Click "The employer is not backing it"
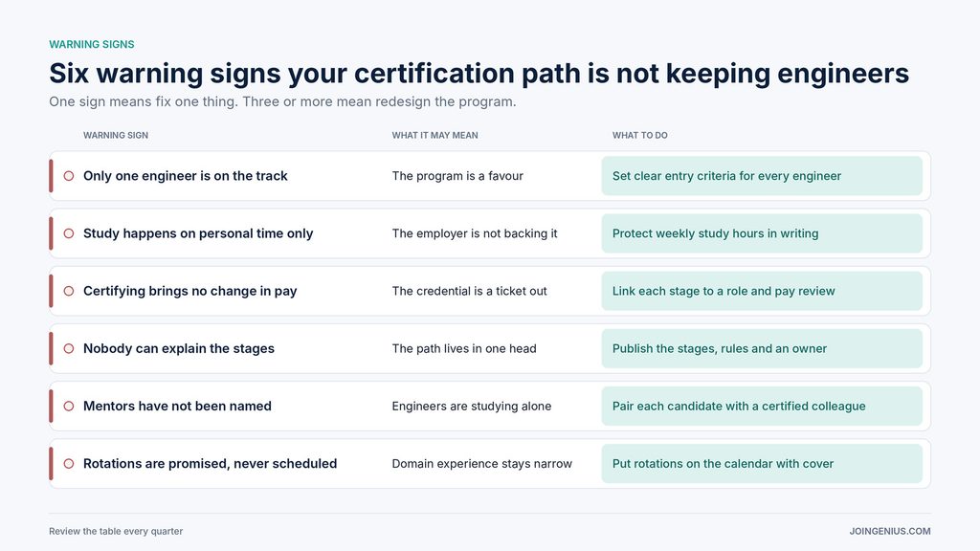This screenshot has height=551, width=980. pyautogui.click(x=475, y=233)
